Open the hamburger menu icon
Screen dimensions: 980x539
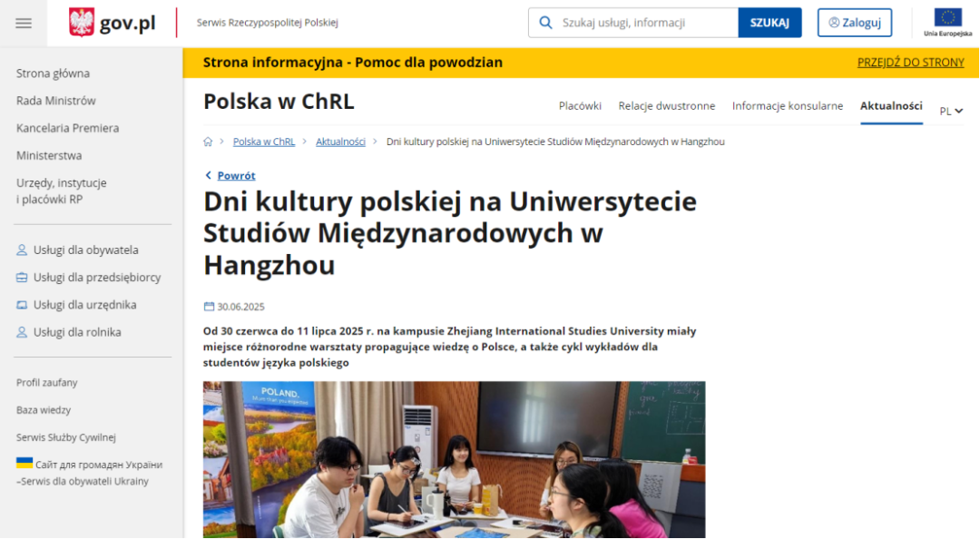24,23
